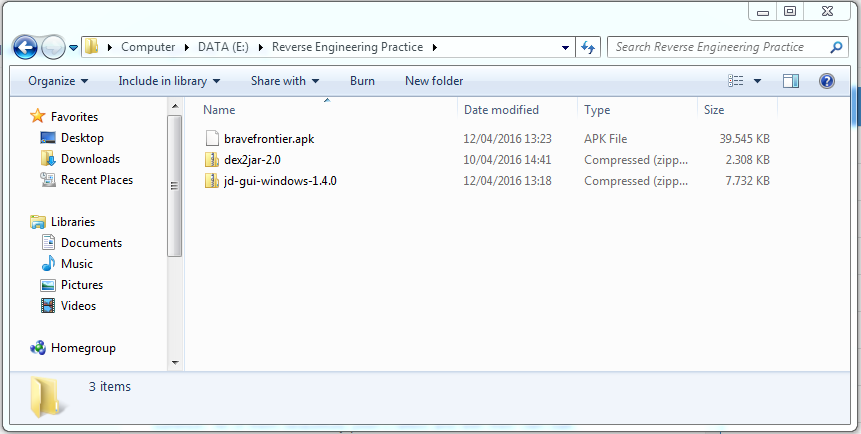Click the Pictures library icon
This screenshot has height=434, width=861.
(48, 285)
